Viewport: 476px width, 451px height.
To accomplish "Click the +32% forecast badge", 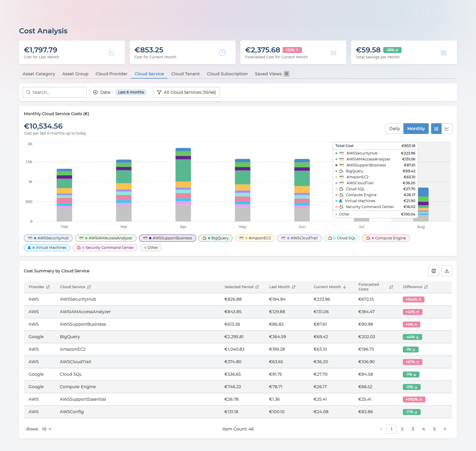I will coord(292,50).
